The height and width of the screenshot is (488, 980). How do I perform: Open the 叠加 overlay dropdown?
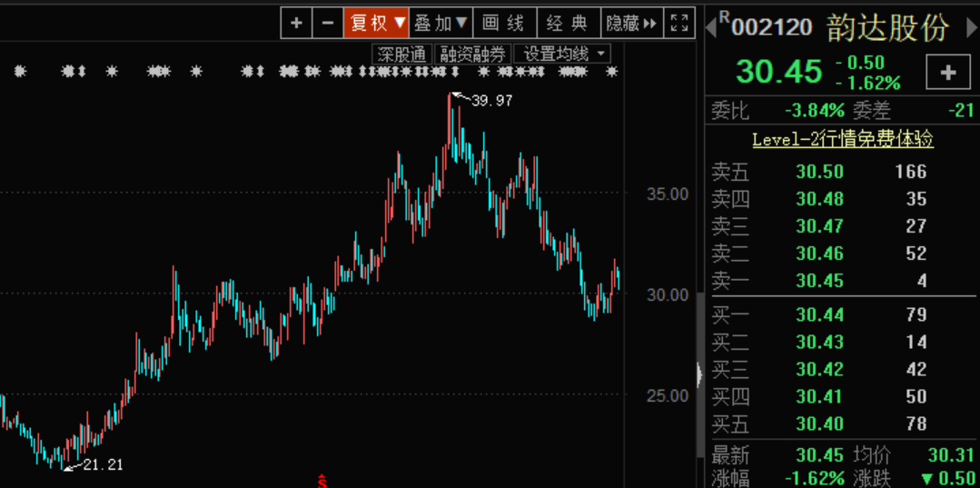[441, 23]
